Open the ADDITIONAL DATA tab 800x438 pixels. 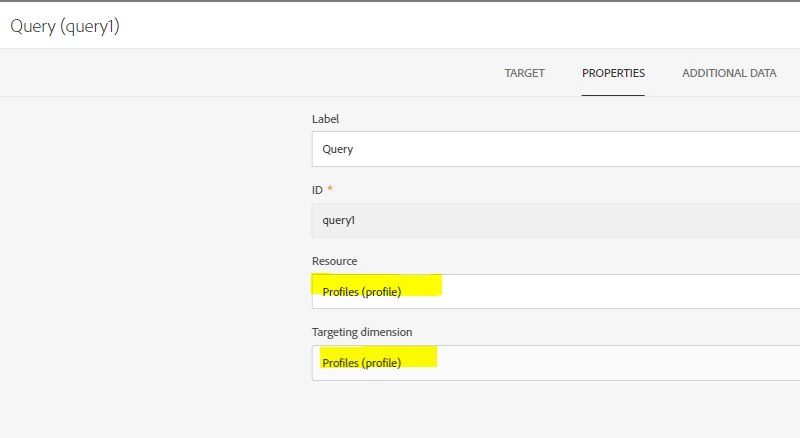pos(729,74)
